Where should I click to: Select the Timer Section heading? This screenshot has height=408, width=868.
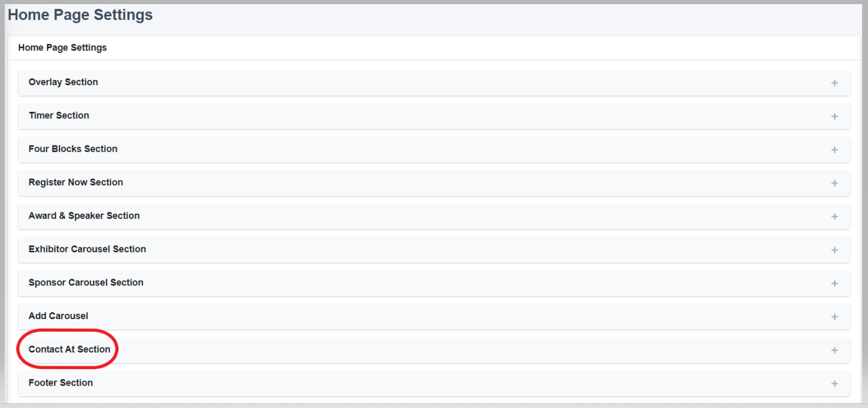[59, 115]
